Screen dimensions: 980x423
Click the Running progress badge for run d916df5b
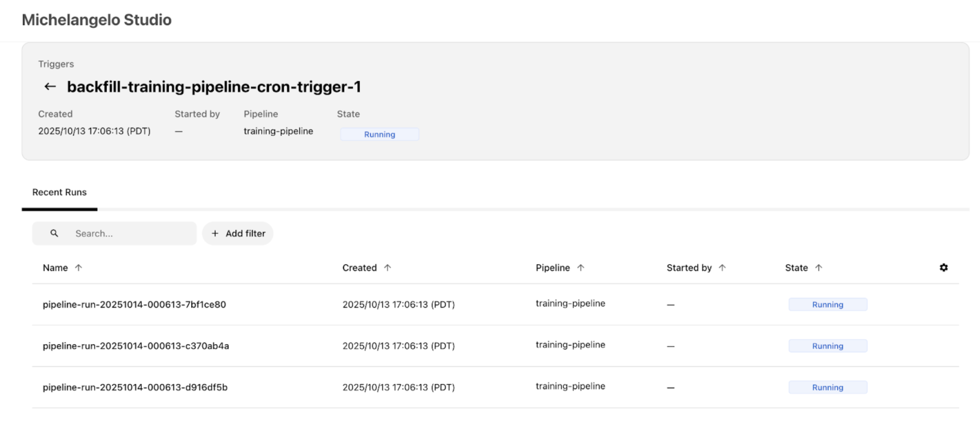point(828,387)
